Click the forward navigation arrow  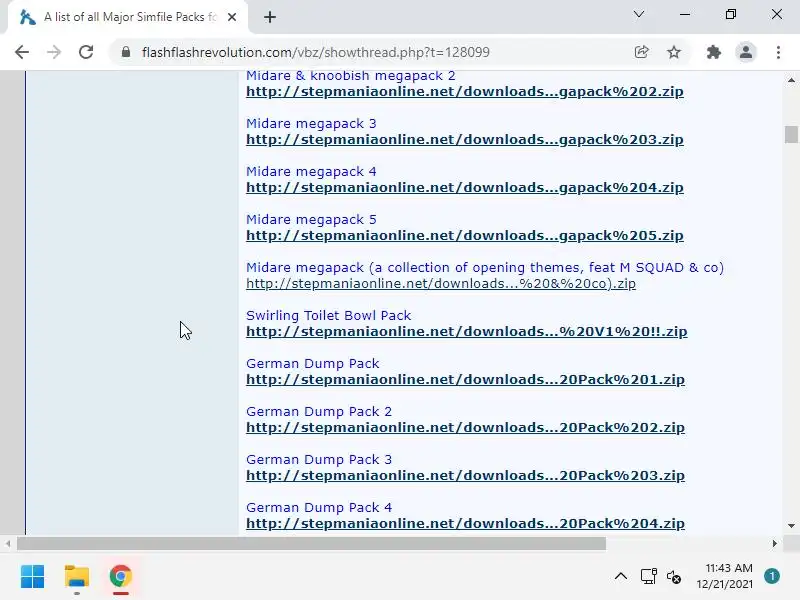pyautogui.click(x=54, y=52)
